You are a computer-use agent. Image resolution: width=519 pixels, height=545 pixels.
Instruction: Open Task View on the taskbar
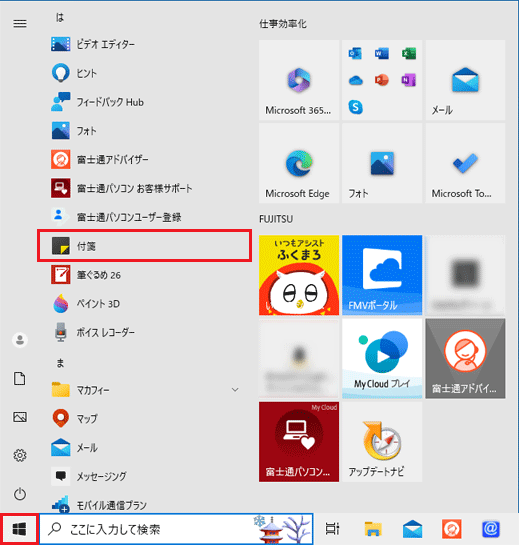332,529
